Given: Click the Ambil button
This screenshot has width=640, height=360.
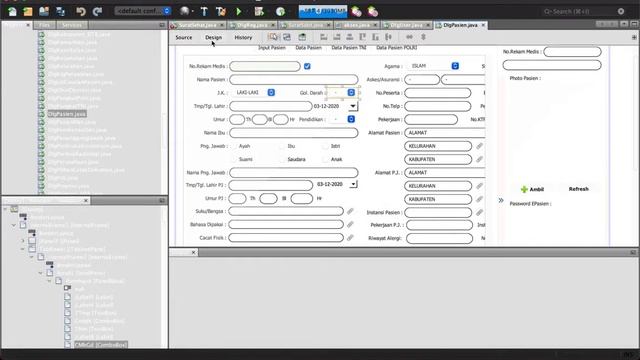Looking at the screenshot, I should 533,189.
